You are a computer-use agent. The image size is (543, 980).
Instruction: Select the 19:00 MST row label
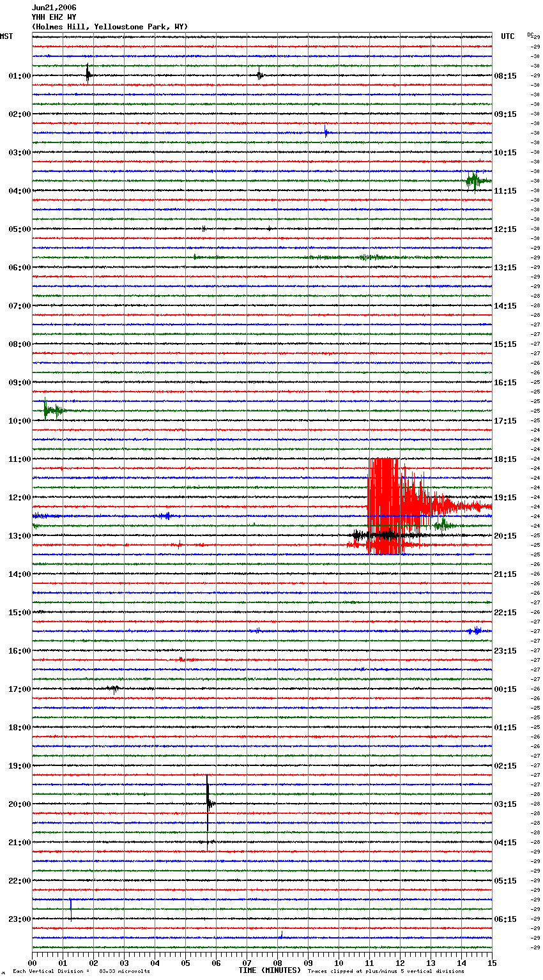point(20,766)
